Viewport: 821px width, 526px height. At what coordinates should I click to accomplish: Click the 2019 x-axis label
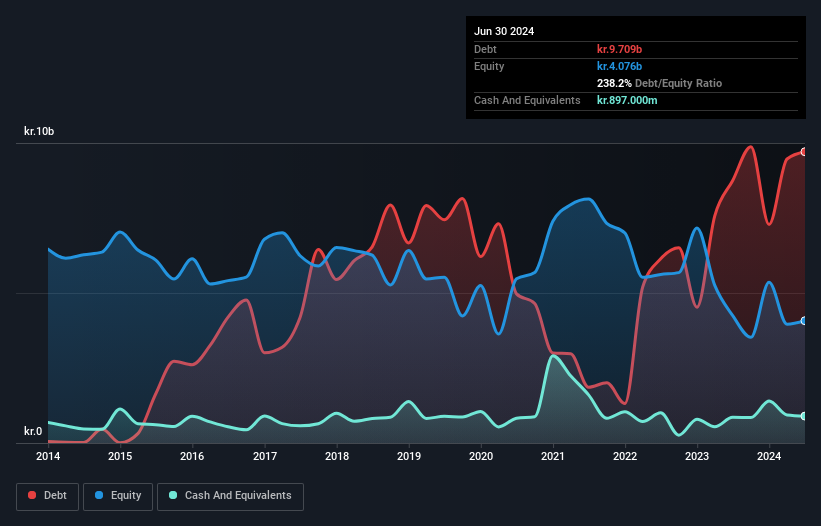(x=409, y=456)
